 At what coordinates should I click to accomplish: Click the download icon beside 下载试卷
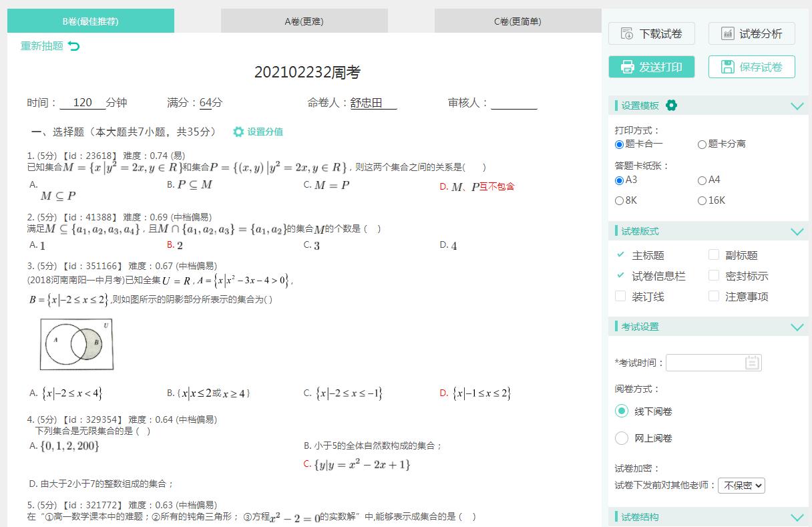[625, 33]
